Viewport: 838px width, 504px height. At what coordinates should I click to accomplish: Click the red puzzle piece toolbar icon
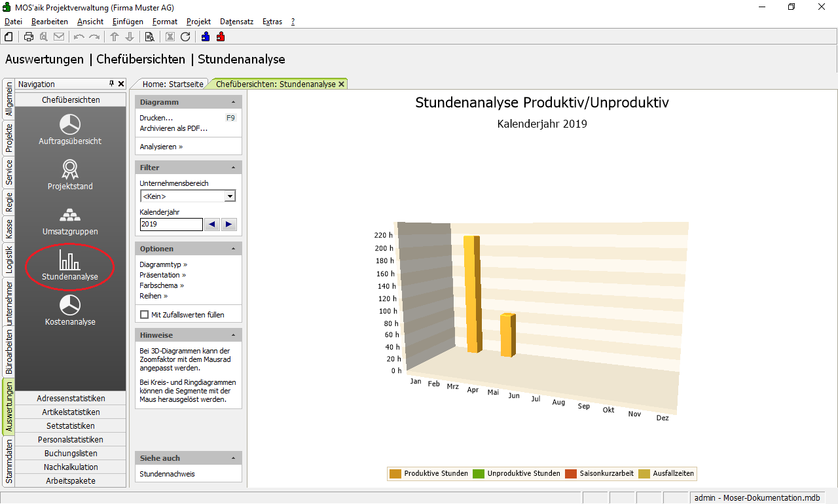pyautogui.click(x=221, y=37)
